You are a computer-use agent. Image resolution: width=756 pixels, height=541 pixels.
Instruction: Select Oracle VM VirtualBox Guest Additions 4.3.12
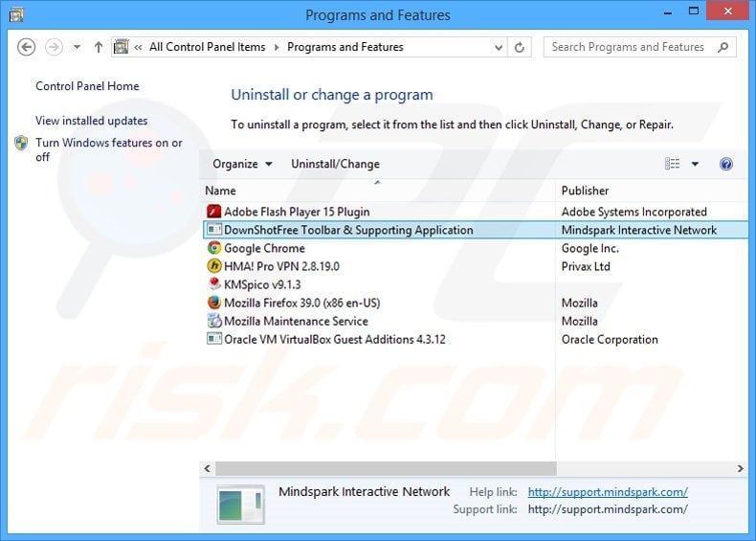pyautogui.click(x=476, y=340)
